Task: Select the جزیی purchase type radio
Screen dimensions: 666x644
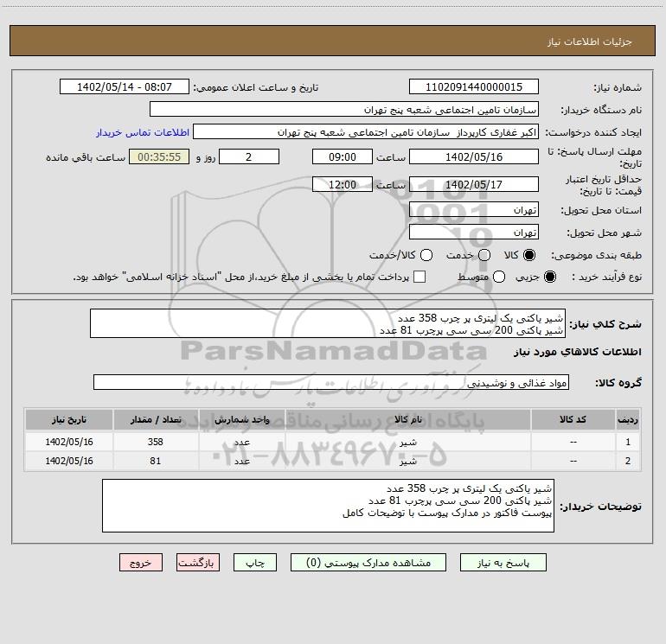Action: (x=549, y=277)
